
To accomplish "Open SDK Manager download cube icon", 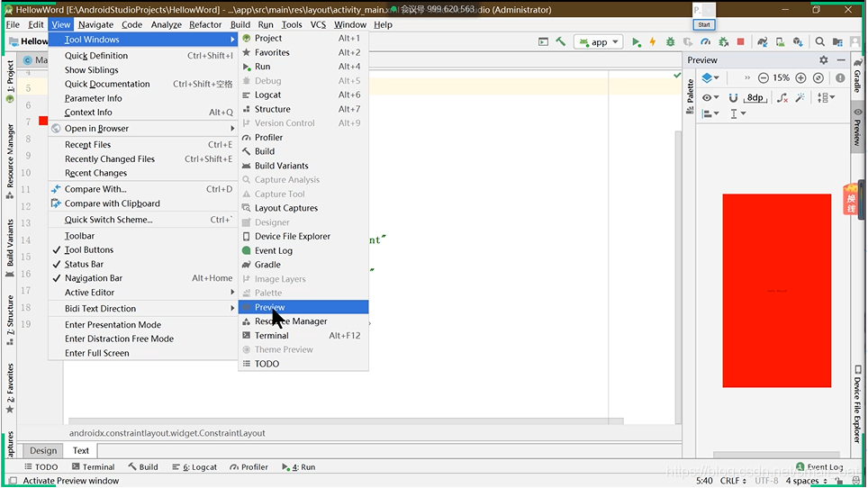I will point(798,42).
